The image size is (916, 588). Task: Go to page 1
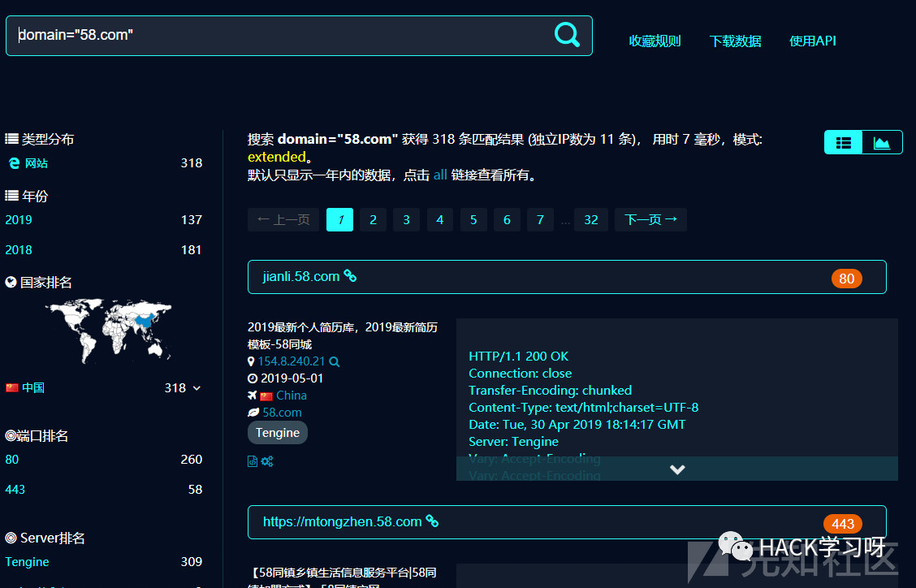click(340, 220)
